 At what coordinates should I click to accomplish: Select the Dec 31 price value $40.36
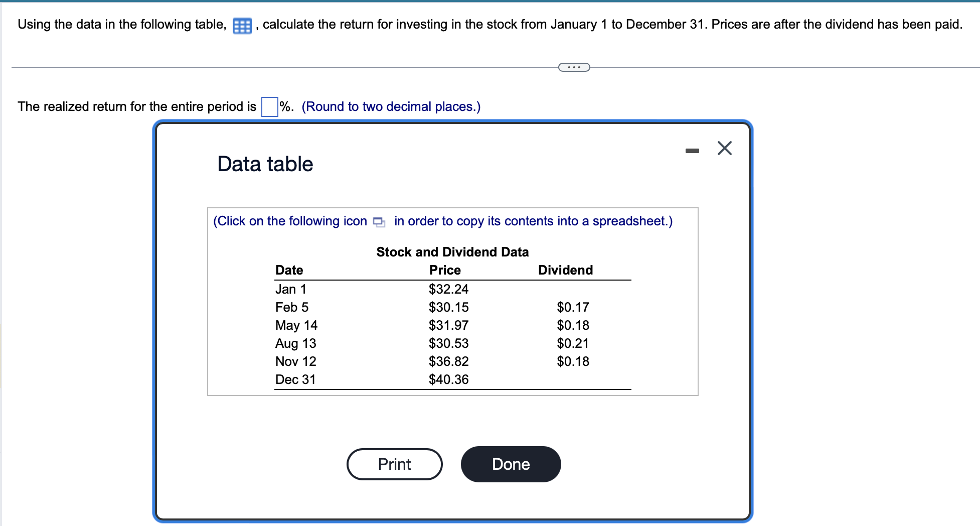point(448,379)
